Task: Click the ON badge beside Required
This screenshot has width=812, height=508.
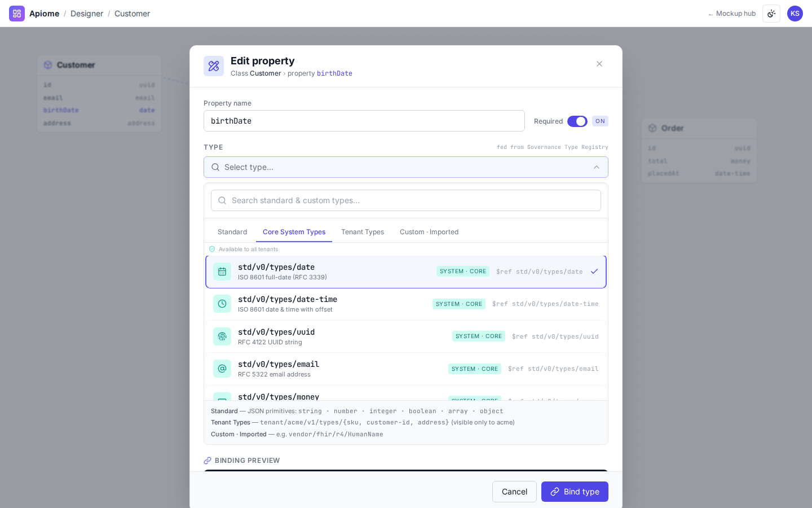Action: coord(600,121)
